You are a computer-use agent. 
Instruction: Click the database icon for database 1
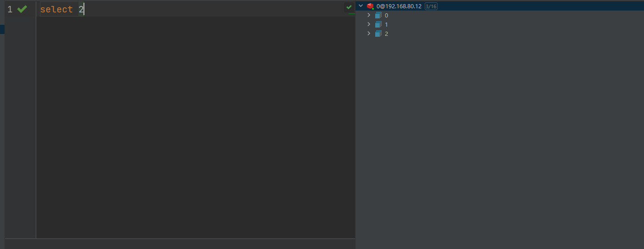pyautogui.click(x=378, y=24)
